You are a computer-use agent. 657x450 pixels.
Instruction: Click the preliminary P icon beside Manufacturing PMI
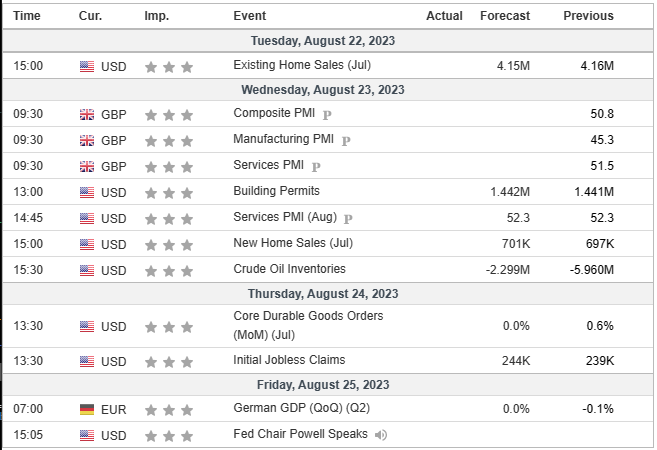click(346, 140)
